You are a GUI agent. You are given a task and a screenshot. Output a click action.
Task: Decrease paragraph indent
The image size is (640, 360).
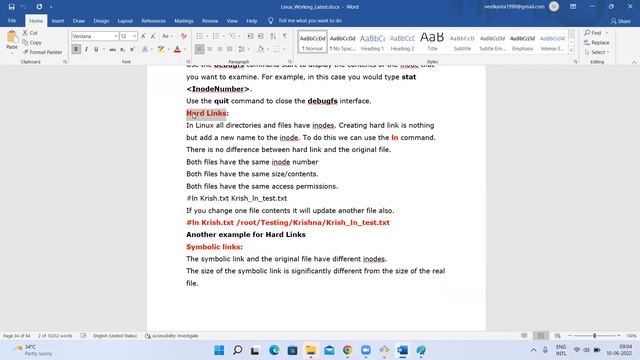pyautogui.click(x=251, y=36)
